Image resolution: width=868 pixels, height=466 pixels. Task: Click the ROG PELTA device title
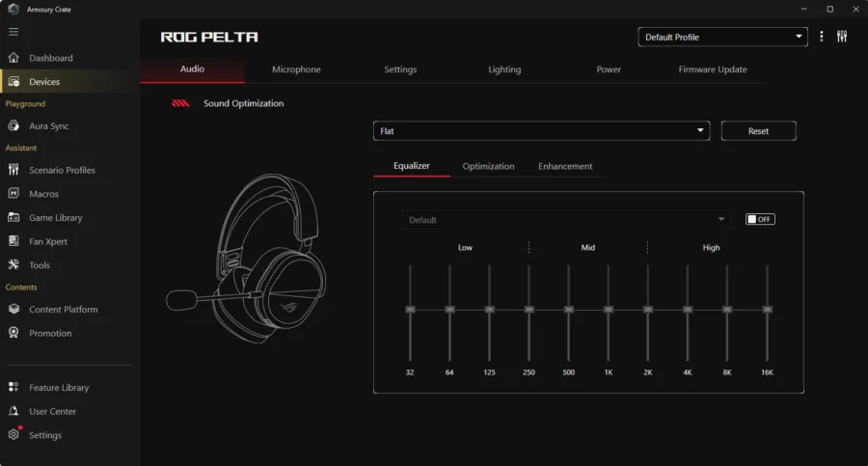click(x=209, y=37)
